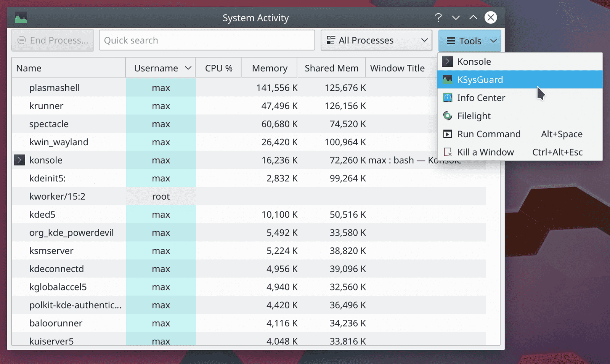610x364 pixels.
Task: Click the Info Center icon
Action: [x=447, y=98]
